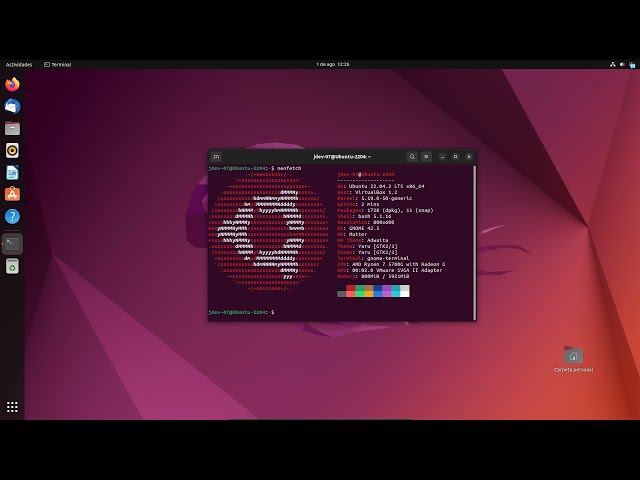This screenshot has width=640, height=480.
Task: Click the GPU VMware SVGA II Adapter line
Action: click(x=389, y=270)
